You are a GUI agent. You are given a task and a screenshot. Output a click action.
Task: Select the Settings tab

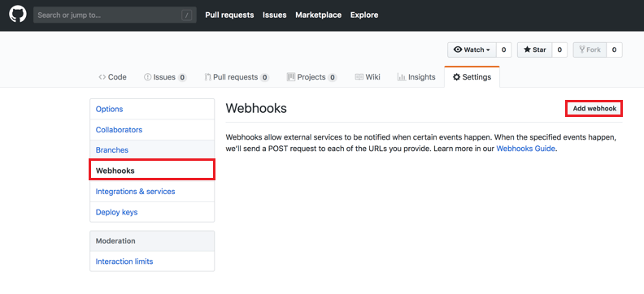tap(472, 77)
